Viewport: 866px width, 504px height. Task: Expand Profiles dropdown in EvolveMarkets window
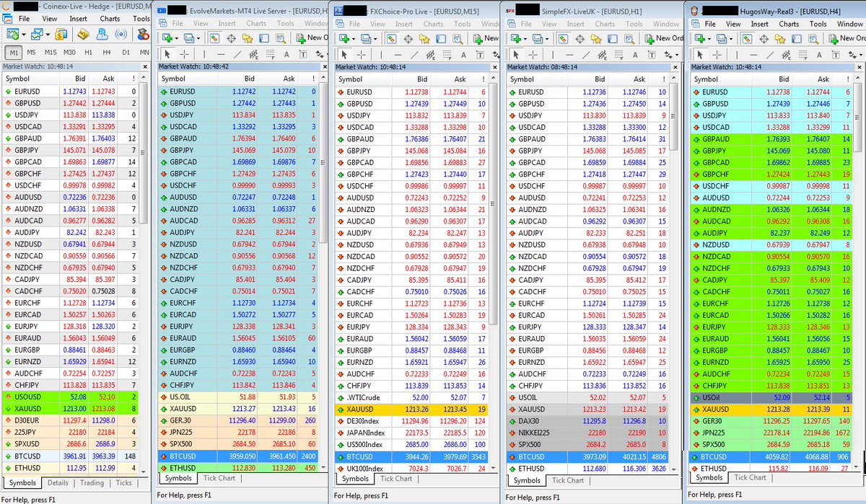pos(198,37)
